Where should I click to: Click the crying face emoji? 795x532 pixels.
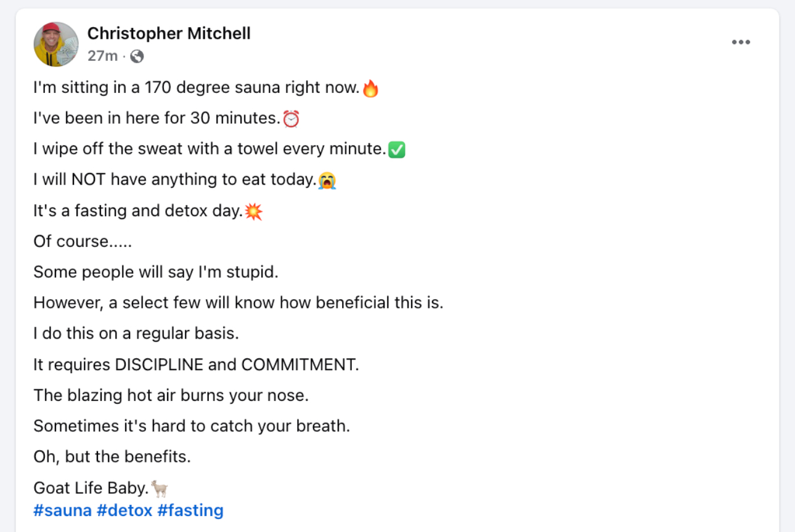click(x=327, y=180)
